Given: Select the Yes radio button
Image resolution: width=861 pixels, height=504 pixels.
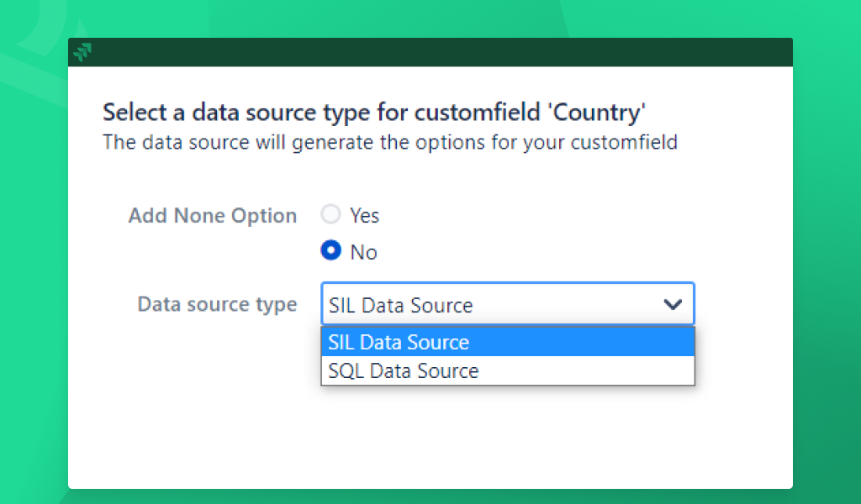Looking at the screenshot, I should pos(330,214).
